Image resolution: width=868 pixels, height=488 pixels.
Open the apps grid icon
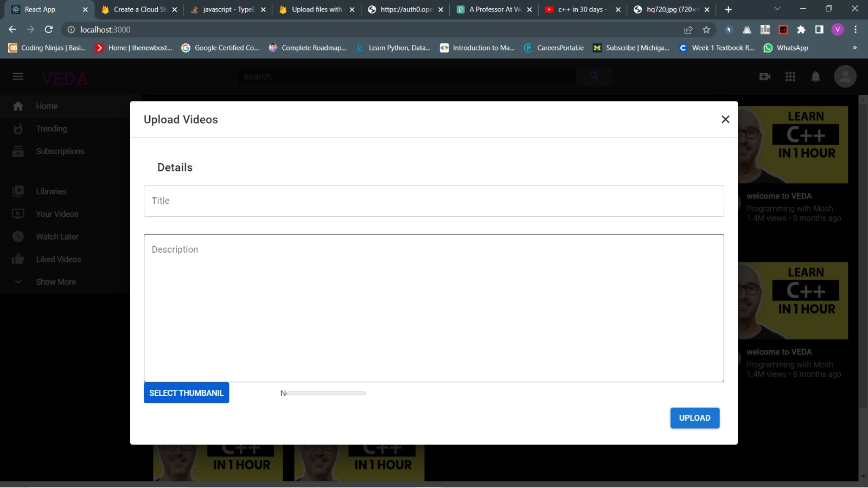(x=791, y=76)
